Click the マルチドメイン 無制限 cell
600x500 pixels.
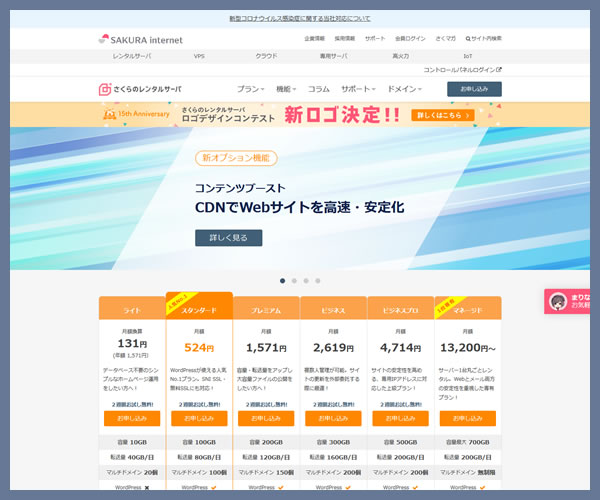(x=468, y=472)
